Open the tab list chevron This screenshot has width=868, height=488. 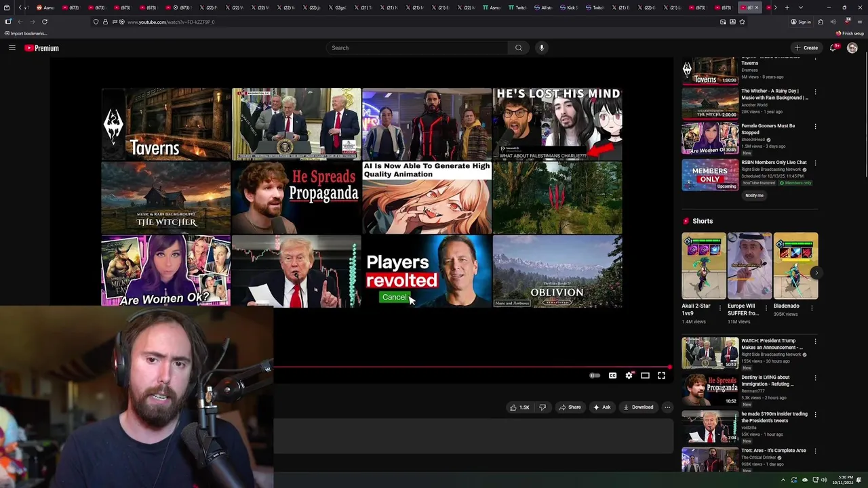(801, 7)
